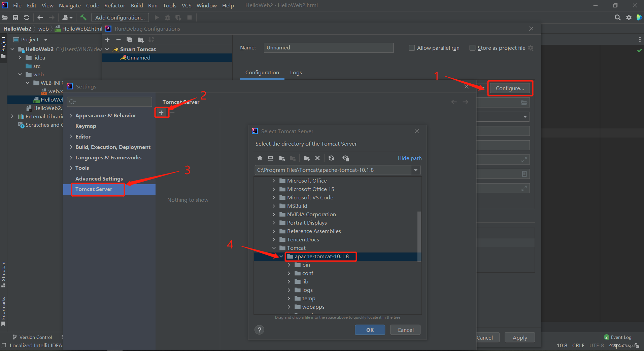The width and height of the screenshot is (644, 351).
Task: Select Keymap in Settings list
Action: pyautogui.click(x=86, y=126)
